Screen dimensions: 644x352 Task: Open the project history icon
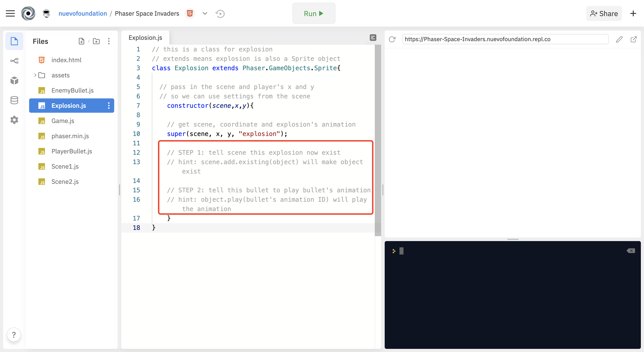(x=220, y=13)
